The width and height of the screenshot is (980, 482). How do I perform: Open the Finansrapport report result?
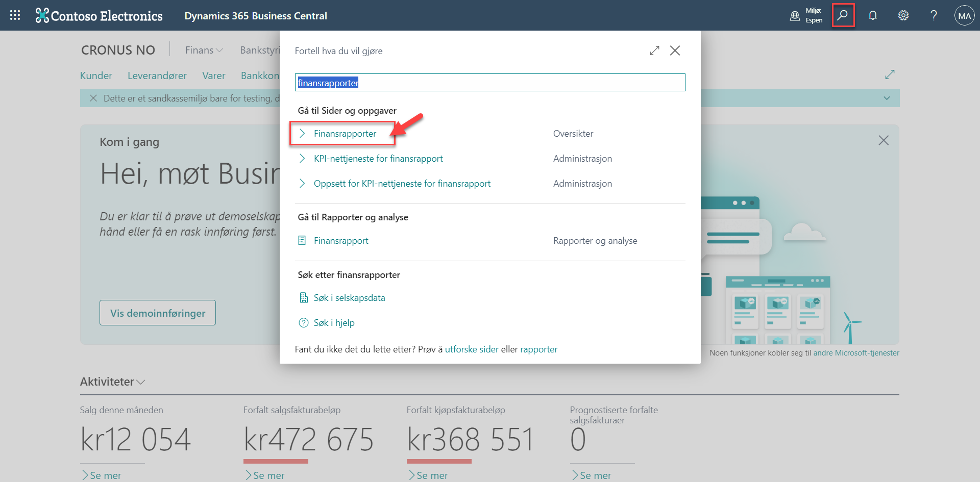[341, 241]
